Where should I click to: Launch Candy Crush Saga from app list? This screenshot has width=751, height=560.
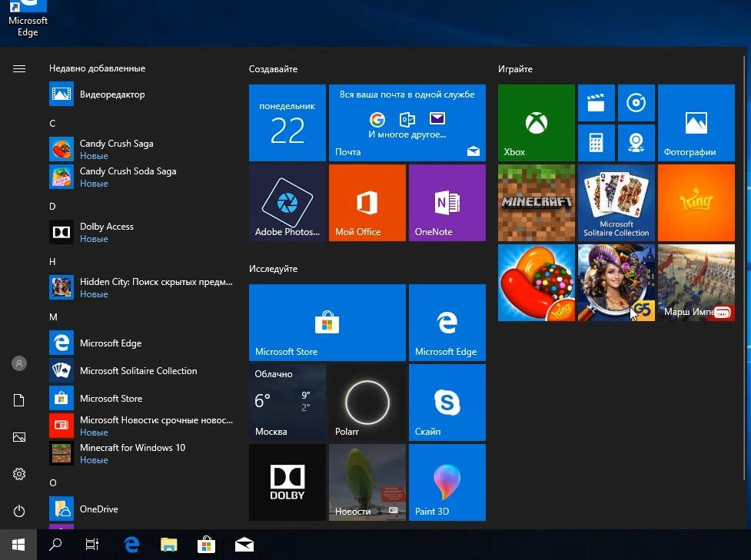[x=141, y=149]
